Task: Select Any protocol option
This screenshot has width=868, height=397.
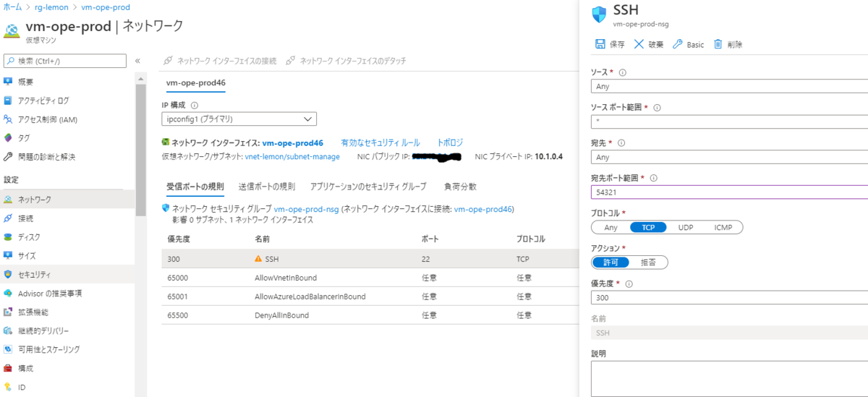Action: point(611,227)
